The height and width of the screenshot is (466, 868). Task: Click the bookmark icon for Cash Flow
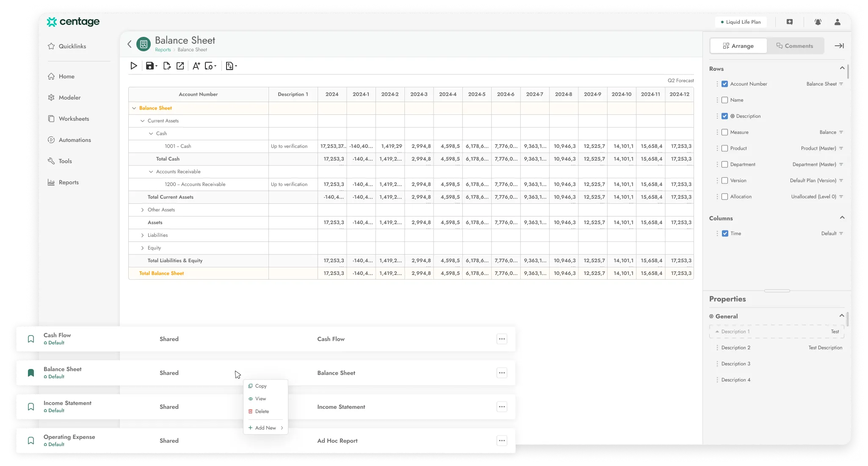click(31, 339)
